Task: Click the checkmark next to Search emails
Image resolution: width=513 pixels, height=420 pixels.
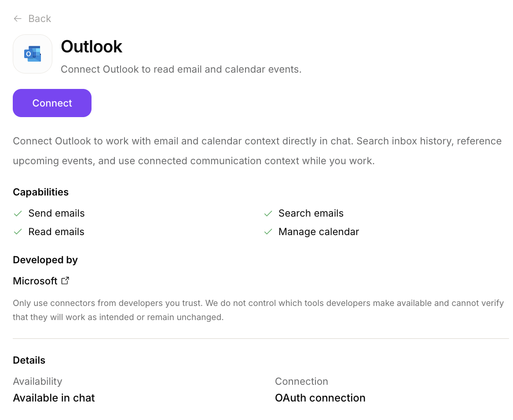Action: 268,213
